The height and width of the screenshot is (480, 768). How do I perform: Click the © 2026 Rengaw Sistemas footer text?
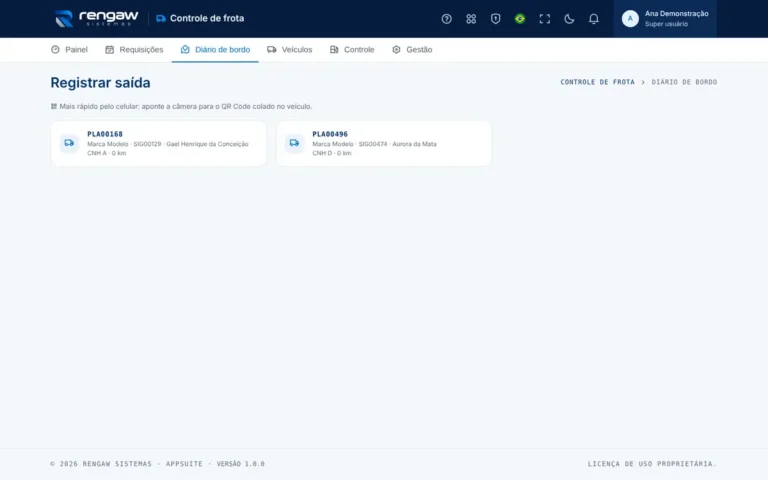(101, 464)
